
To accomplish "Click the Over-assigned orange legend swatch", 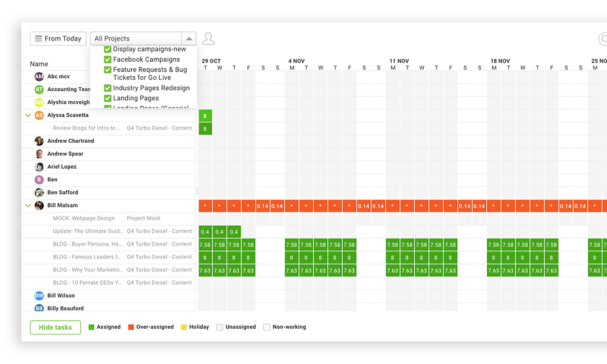I will tap(131, 327).
